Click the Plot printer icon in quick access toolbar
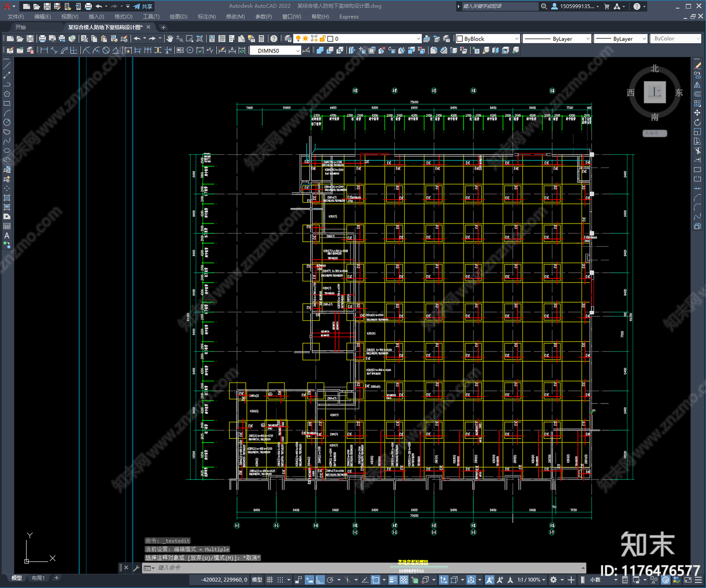This screenshot has height=588, width=706. pos(88,6)
